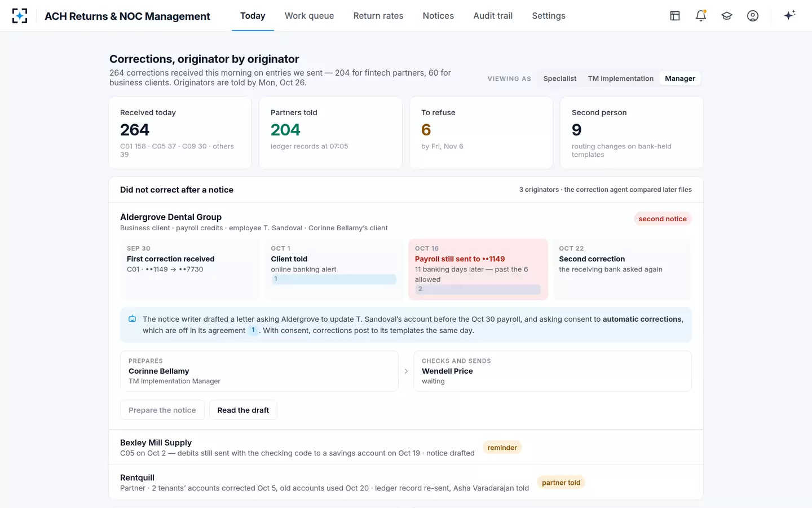Open the Prepares Corinne Bellamy card

click(x=259, y=371)
